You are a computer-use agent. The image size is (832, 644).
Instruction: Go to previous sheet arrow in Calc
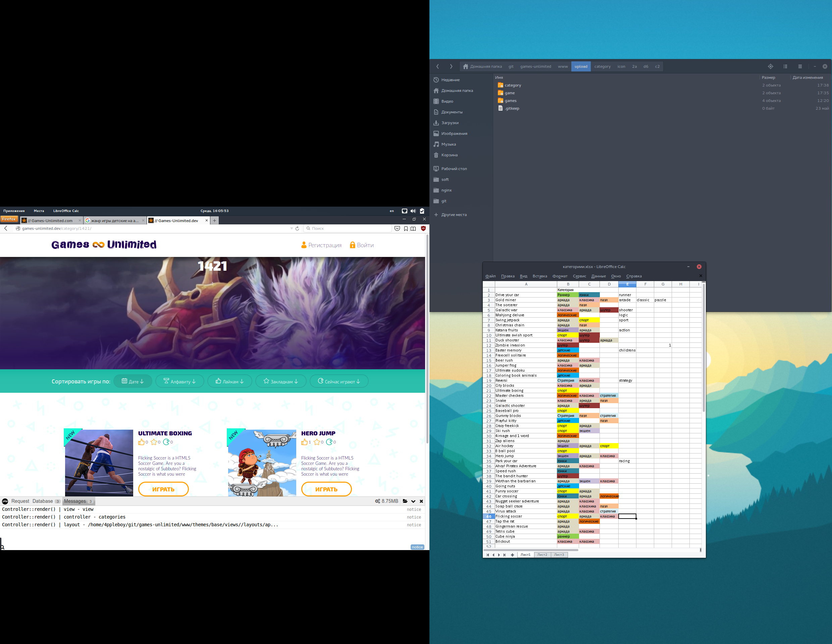493,555
